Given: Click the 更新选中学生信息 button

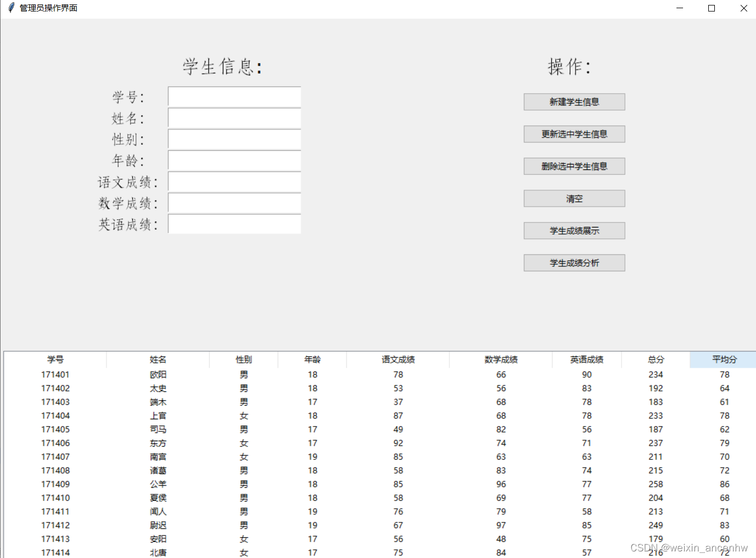Looking at the screenshot, I should pos(574,134).
